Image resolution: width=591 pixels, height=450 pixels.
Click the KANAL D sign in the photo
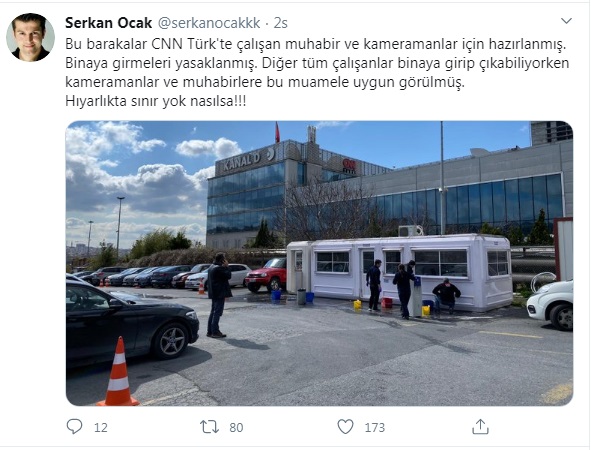pyautogui.click(x=249, y=160)
